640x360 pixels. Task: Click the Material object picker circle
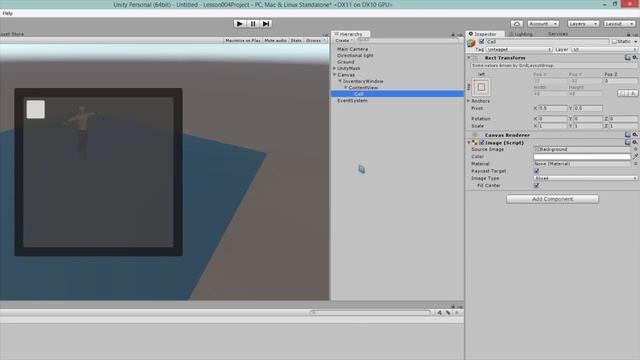pos(635,164)
